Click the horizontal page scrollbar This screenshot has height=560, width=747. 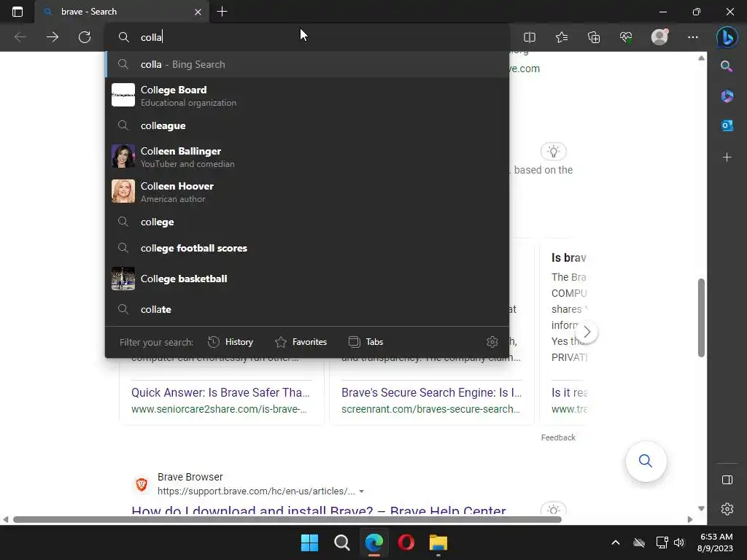[287, 519]
